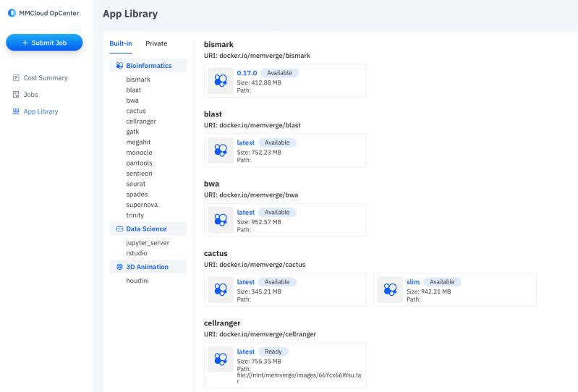Click the App Library grid icon
This screenshot has width=578, height=392.
(x=16, y=111)
